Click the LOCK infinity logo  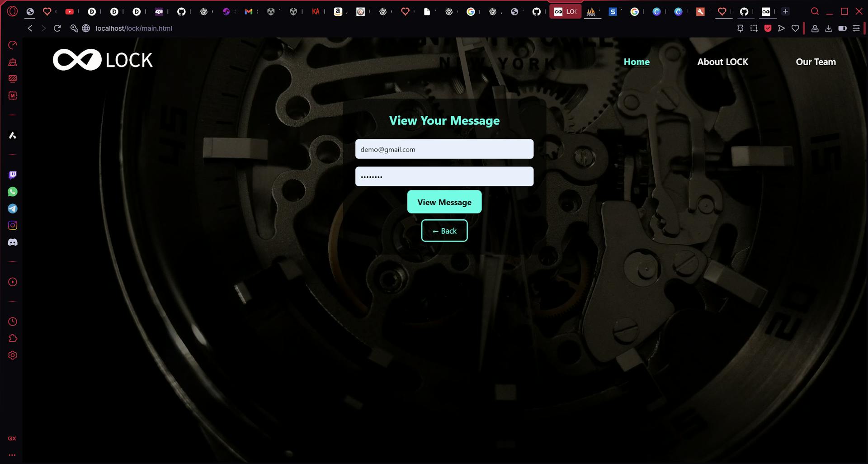[103, 60]
